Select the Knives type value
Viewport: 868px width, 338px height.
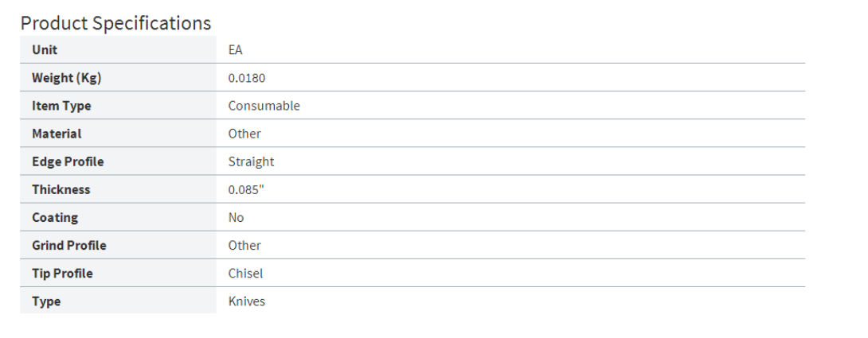pyautogui.click(x=247, y=301)
